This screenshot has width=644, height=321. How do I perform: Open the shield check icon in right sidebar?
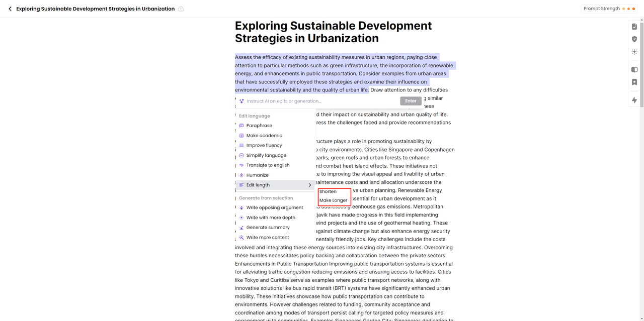[x=634, y=39]
